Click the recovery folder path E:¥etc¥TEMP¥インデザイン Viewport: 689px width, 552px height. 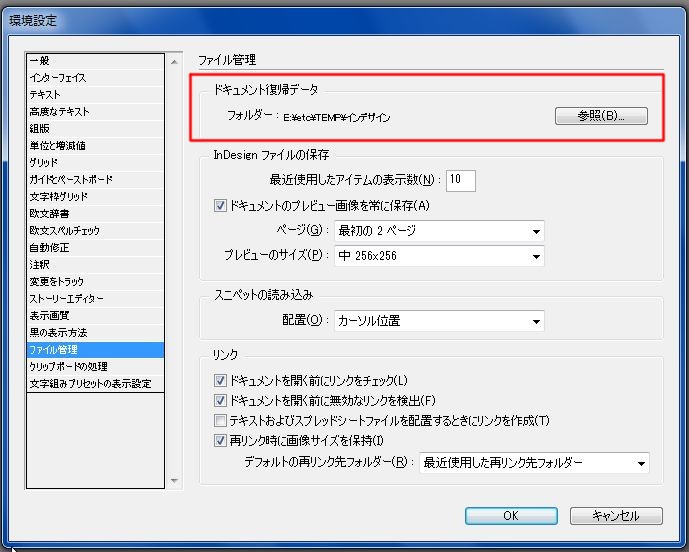coord(337,118)
